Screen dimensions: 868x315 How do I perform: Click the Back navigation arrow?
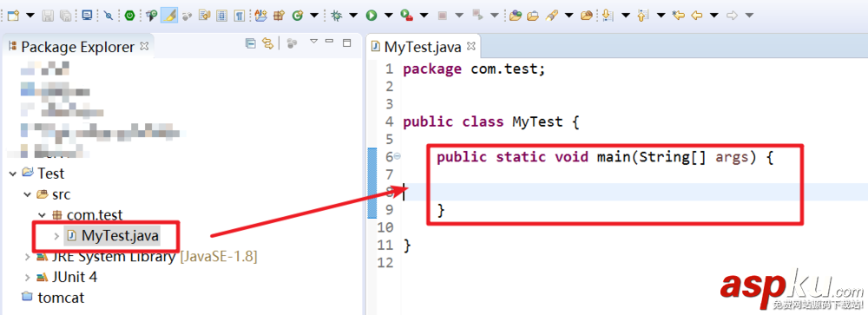(x=696, y=16)
